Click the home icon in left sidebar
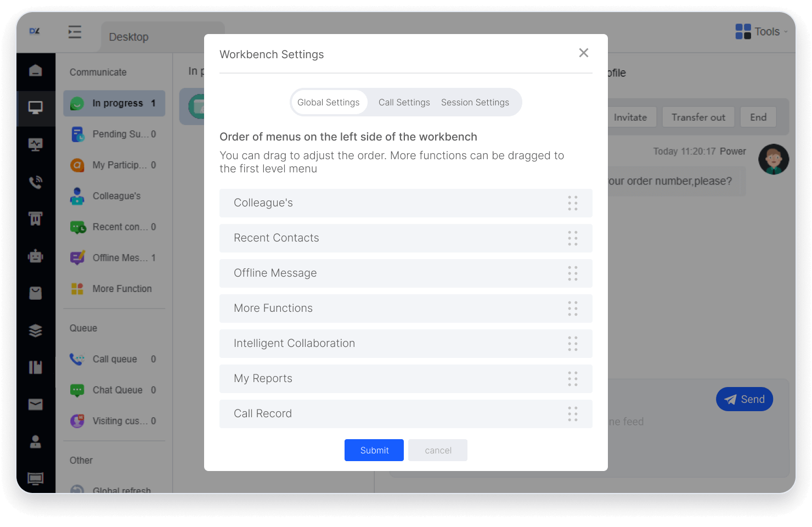812x527 pixels. [36, 71]
